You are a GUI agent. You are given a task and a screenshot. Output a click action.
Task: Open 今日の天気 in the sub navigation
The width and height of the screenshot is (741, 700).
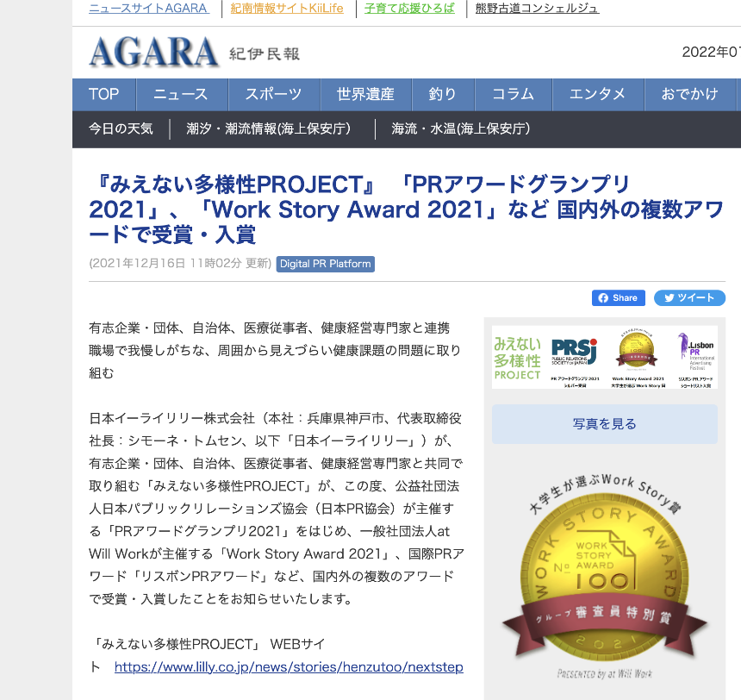point(121,128)
